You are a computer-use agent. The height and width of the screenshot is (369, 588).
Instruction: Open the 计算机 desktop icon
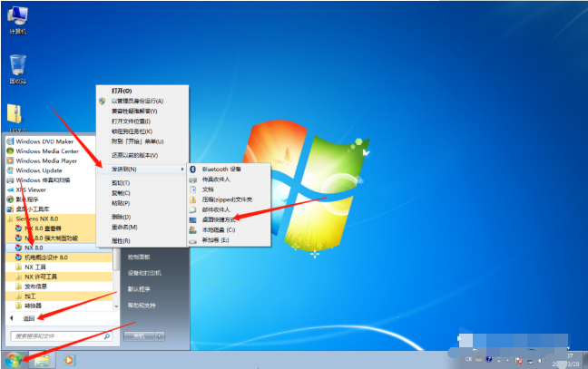17,21
